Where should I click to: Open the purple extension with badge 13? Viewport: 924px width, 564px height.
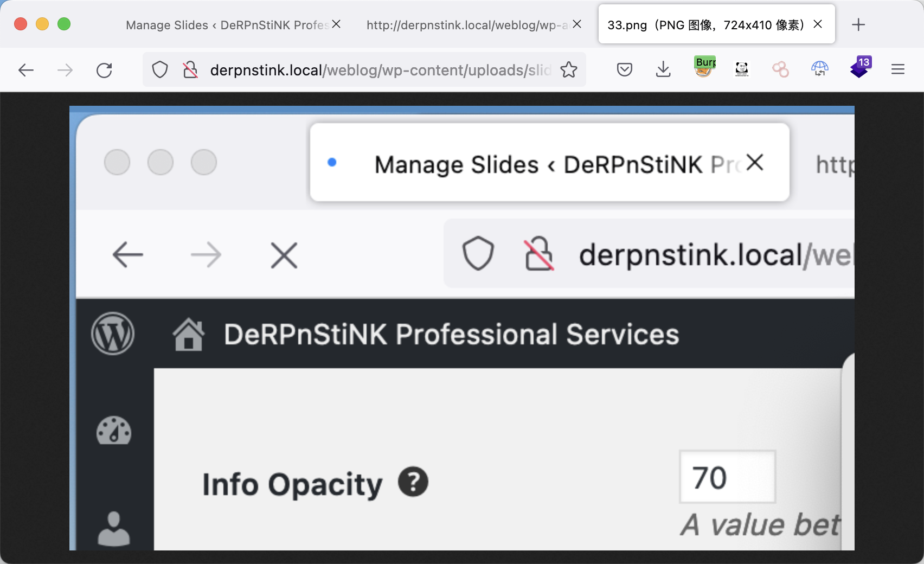click(859, 68)
